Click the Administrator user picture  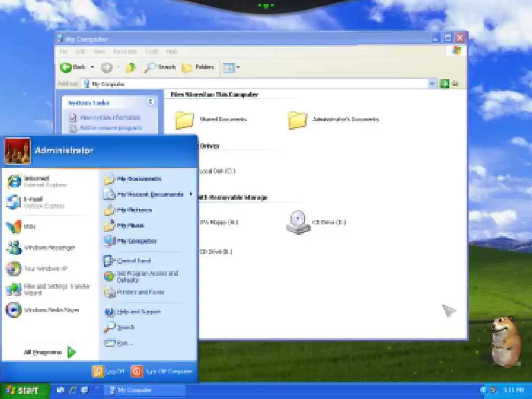pos(18,151)
